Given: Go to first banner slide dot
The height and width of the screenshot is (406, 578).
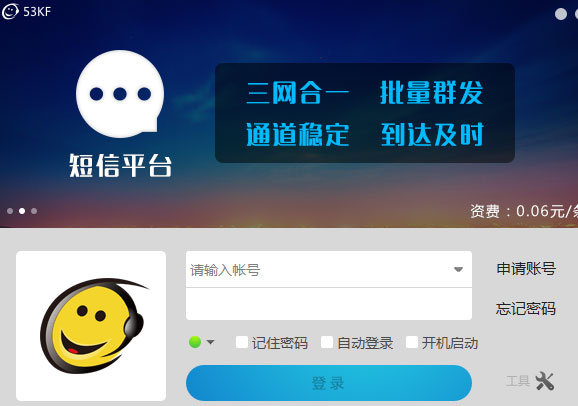Looking at the screenshot, I should 10,211.
